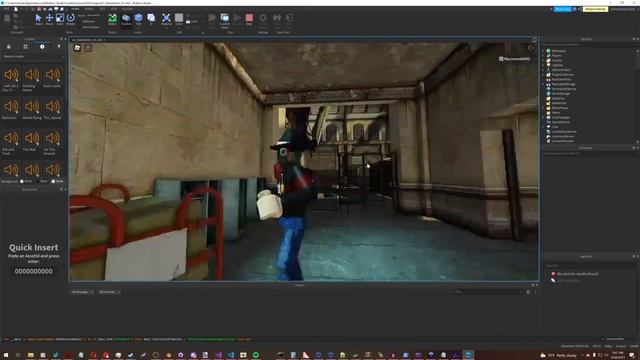Click the Quick Insert asset ID field
Image resolution: width=640 pixels, height=360 pixels.
[33, 271]
